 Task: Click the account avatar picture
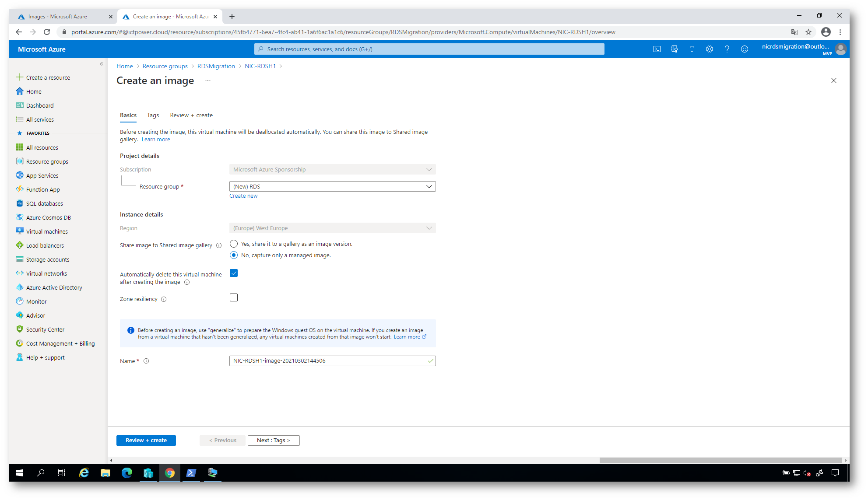coord(840,49)
